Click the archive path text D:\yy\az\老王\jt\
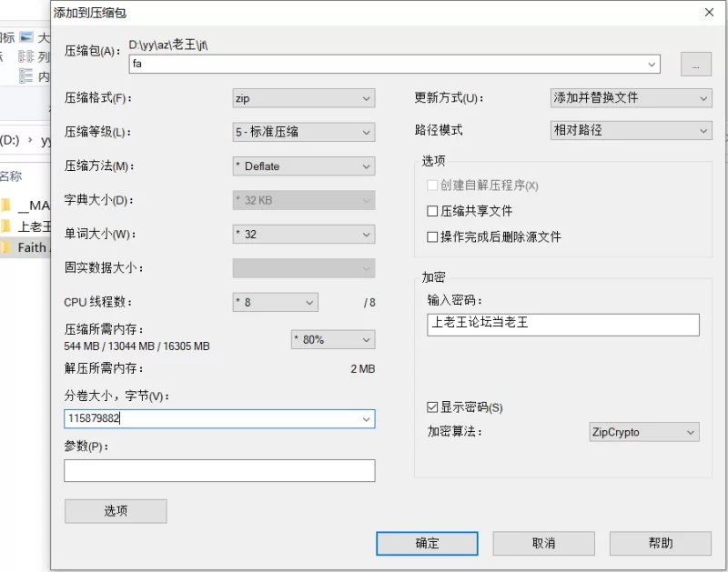 point(168,45)
